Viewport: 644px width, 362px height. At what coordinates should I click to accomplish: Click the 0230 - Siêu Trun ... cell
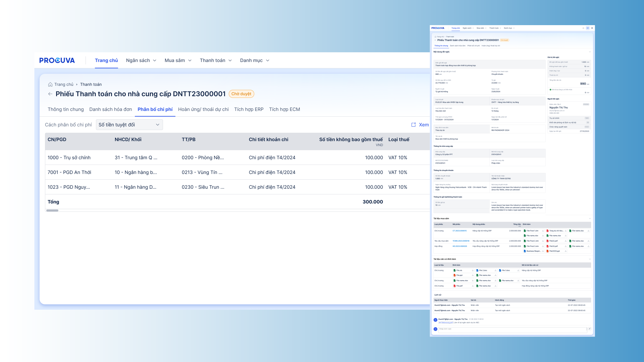[203, 187]
